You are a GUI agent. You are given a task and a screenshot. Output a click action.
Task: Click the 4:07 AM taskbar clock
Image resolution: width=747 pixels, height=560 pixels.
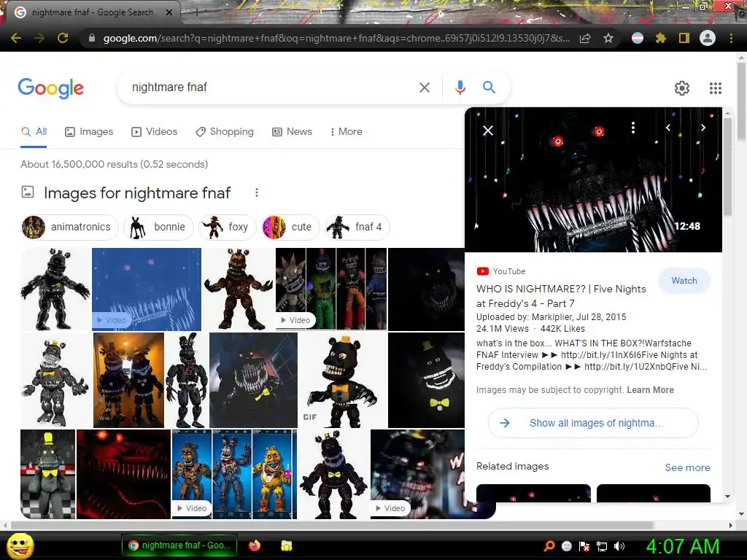(683, 546)
